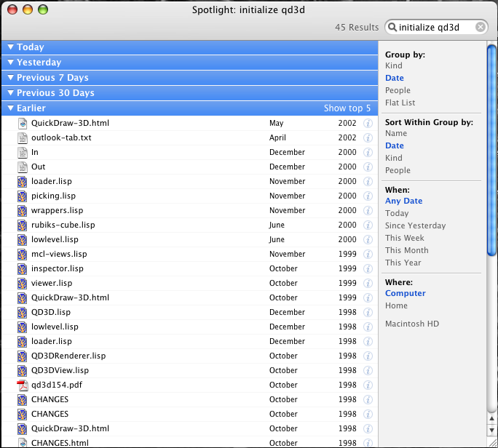
Task: Select the viewer.lisp file name
Action: (52, 284)
